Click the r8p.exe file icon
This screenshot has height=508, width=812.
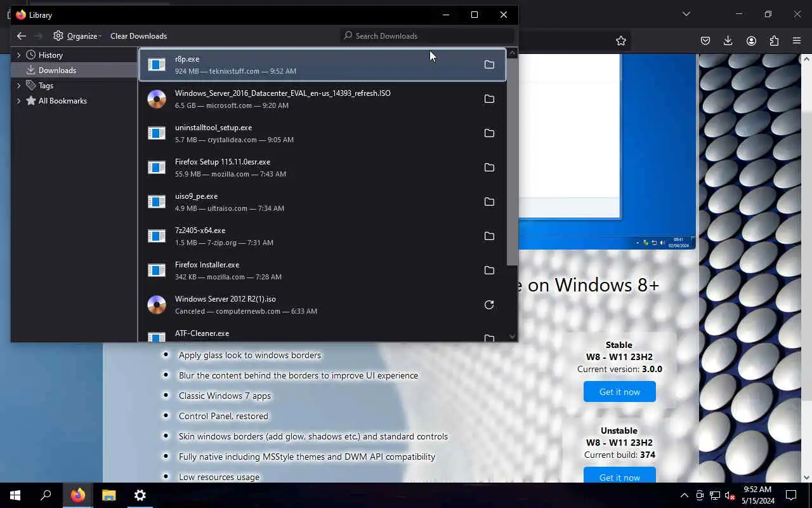[x=157, y=65]
